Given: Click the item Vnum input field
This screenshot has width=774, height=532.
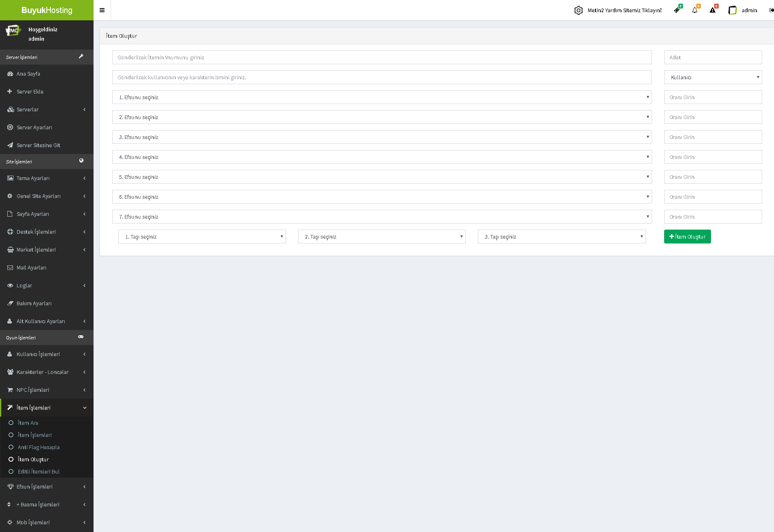Looking at the screenshot, I should [382, 57].
